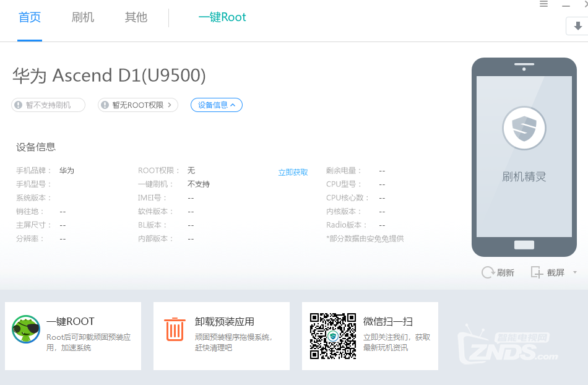
Task: Click the 内部版本 label
Action: click(x=155, y=238)
